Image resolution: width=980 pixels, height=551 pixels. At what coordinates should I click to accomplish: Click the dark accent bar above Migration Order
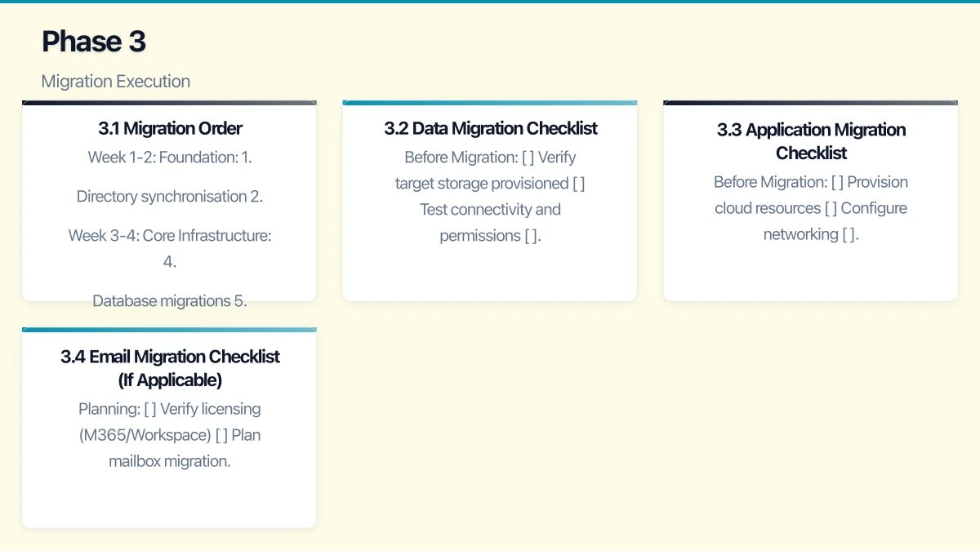point(169,103)
